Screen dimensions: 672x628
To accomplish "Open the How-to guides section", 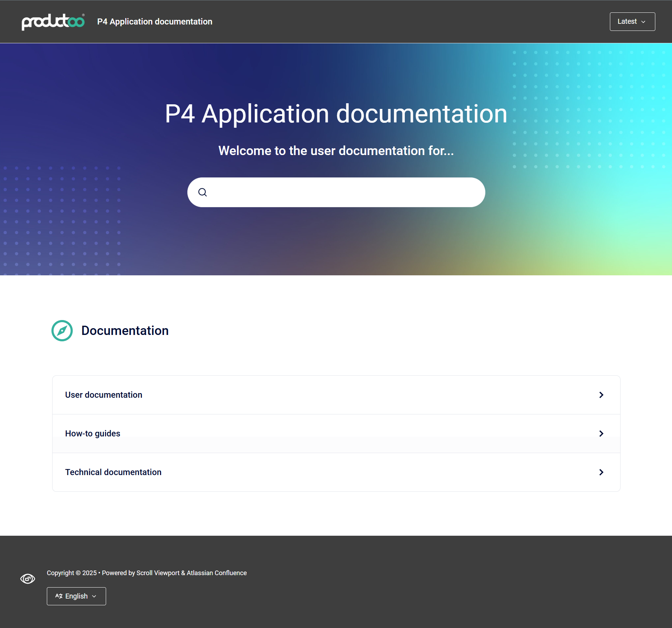I will 93,434.
